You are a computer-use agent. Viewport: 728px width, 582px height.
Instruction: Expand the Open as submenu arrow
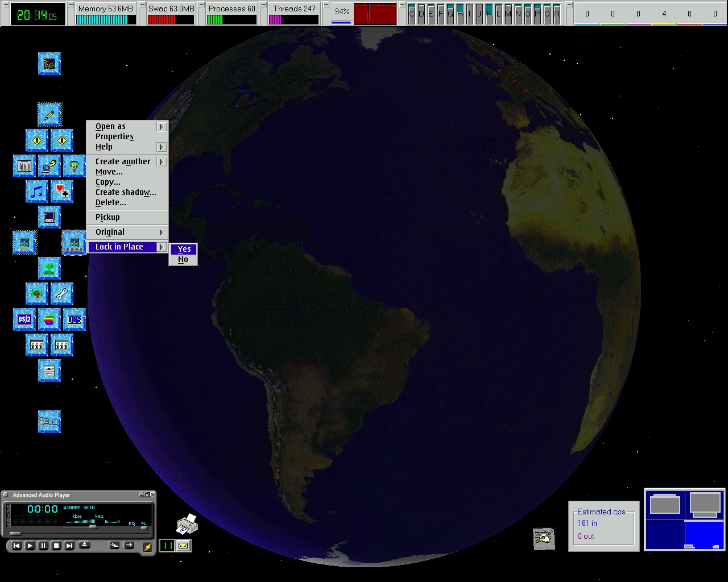[162, 127]
